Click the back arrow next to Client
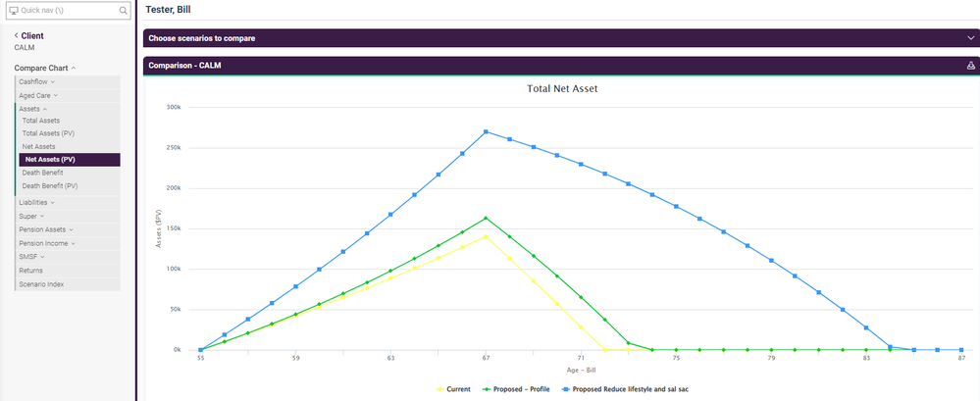 16,35
